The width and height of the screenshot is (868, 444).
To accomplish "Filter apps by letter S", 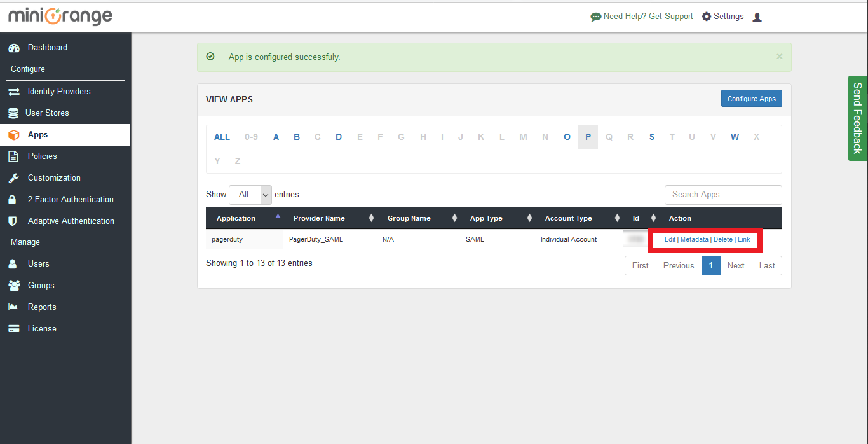I will pyautogui.click(x=652, y=137).
